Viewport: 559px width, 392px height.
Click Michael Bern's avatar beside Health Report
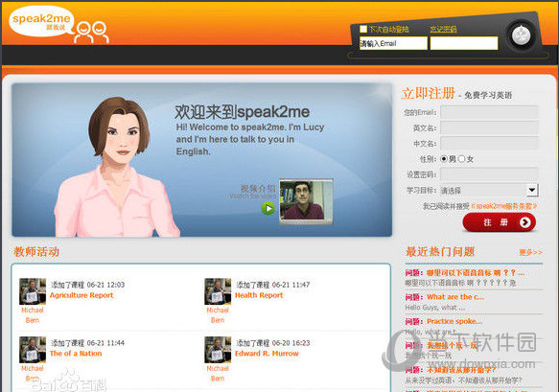coord(218,291)
